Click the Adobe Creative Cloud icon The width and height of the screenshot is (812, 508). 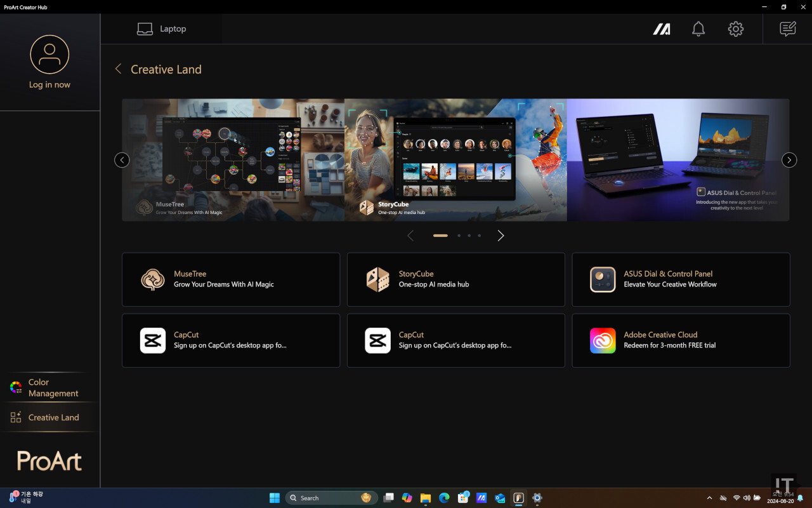(x=603, y=340)
